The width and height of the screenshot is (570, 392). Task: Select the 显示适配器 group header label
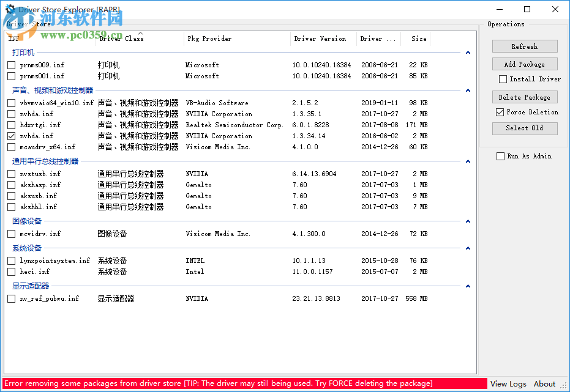[x=31, y=286]
